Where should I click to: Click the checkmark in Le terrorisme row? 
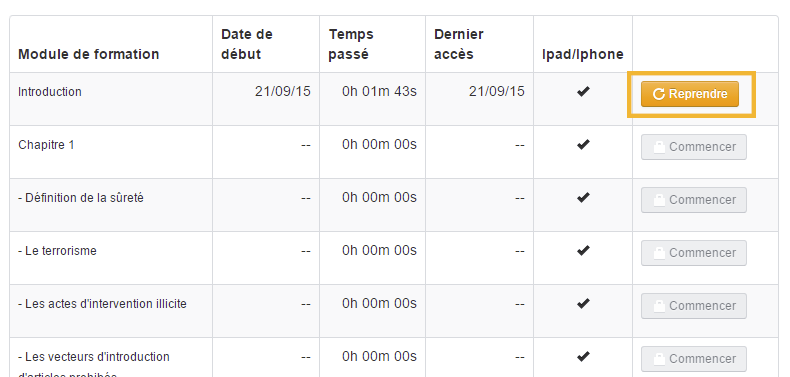click(583, 250)
